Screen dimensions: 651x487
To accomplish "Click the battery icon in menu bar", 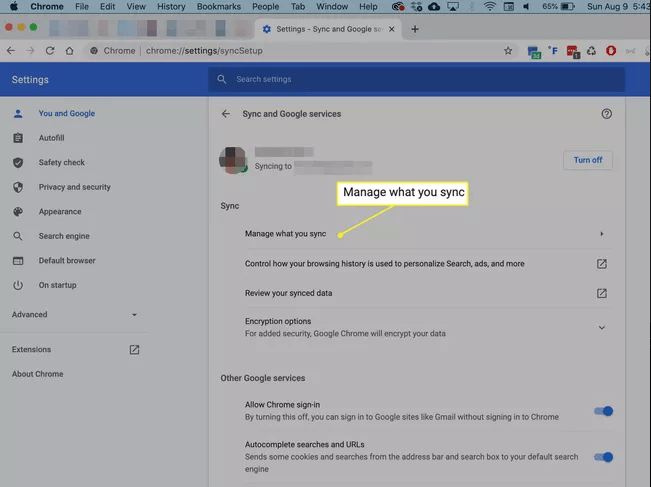I will (567, 6).
